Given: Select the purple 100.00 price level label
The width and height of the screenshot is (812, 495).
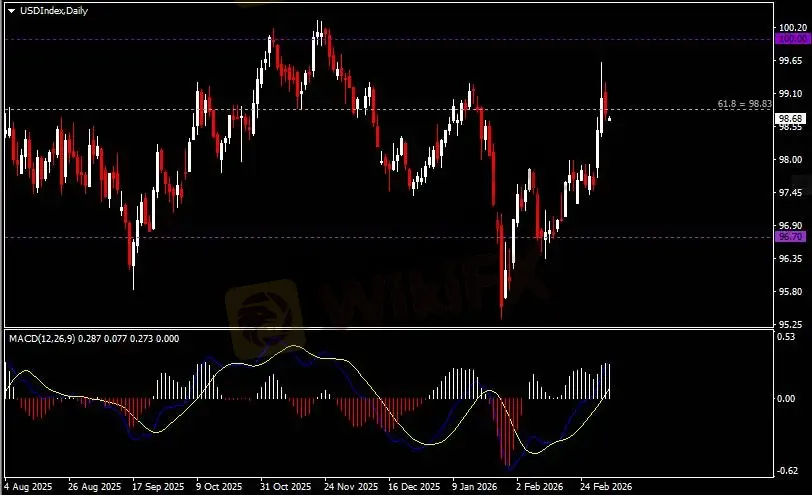Looking at the screenshot, I should point(792,39).
